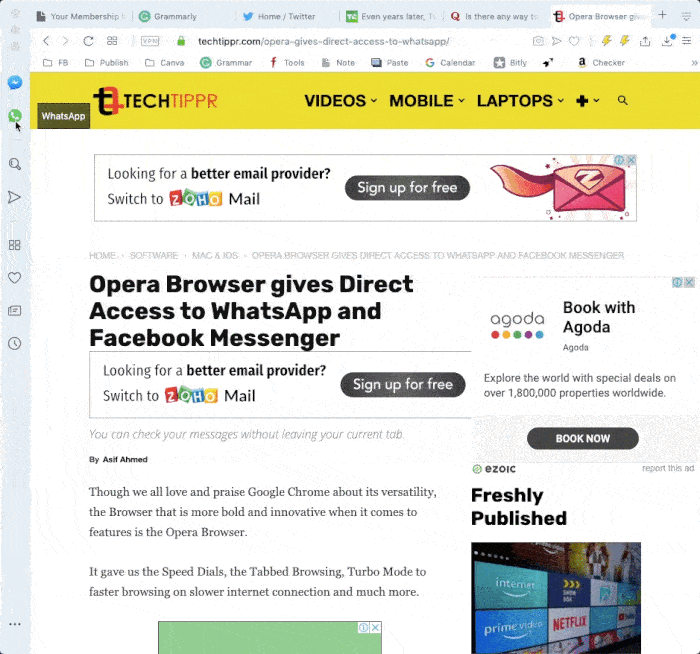
Task: Open My Flow from the sidebar
Action: [x=14, y=197]
